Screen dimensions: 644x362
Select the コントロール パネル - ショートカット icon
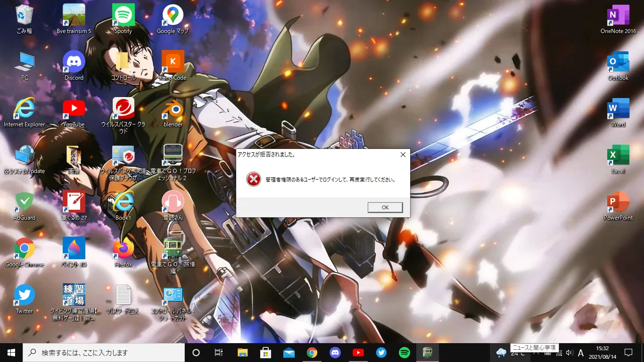point(173,303)
